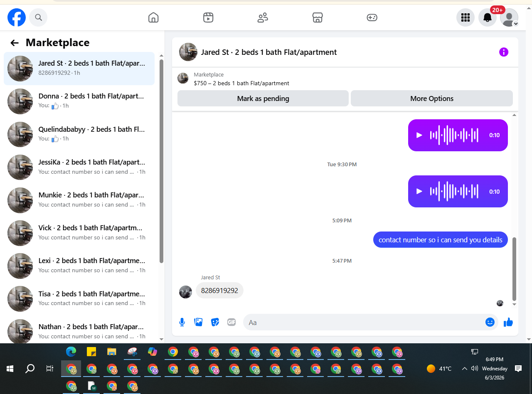
Task: Open the Lexi conversation
Action: point(79,266)
